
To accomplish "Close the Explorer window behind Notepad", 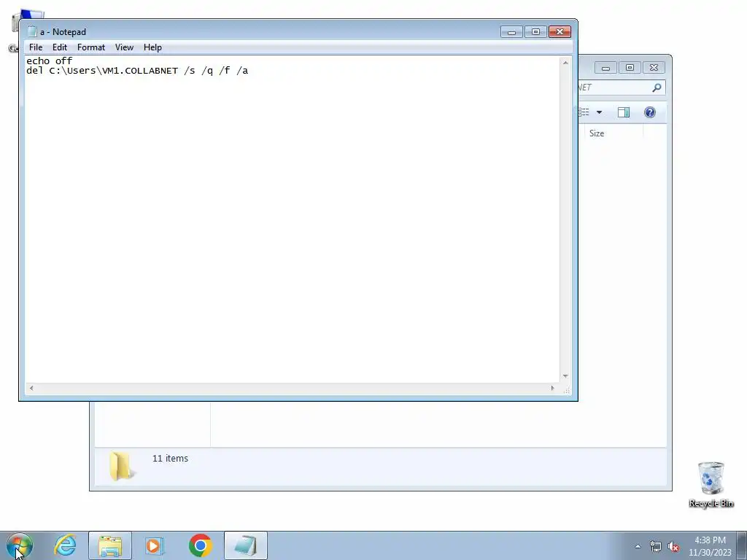I will pyautogui.click(x=654, y=68).
